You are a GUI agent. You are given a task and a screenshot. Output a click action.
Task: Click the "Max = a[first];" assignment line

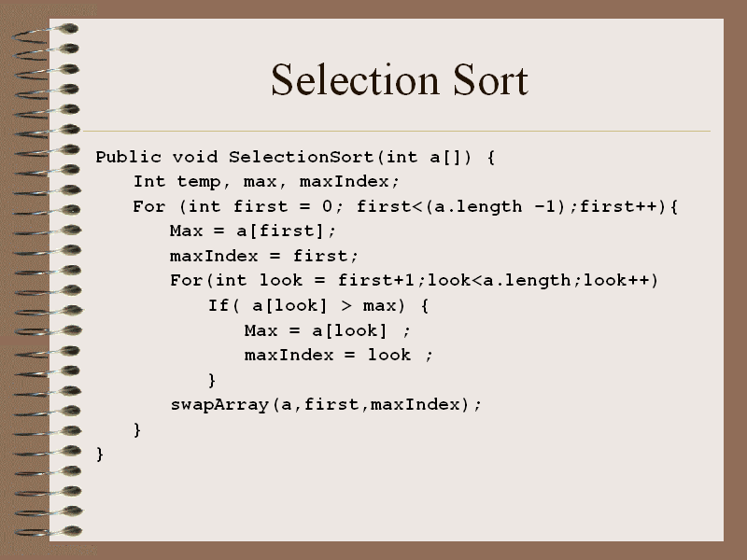(253, 231)
